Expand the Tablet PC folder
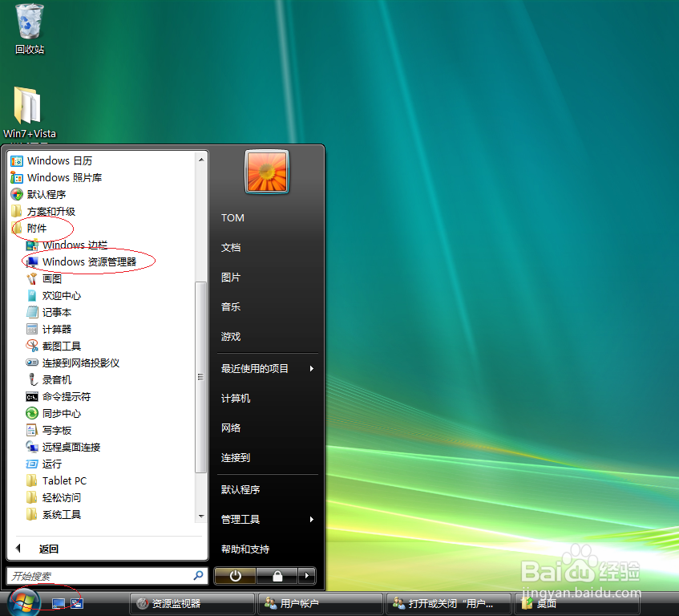The height and width of the screenshot is (616, 679). [56, 480]
